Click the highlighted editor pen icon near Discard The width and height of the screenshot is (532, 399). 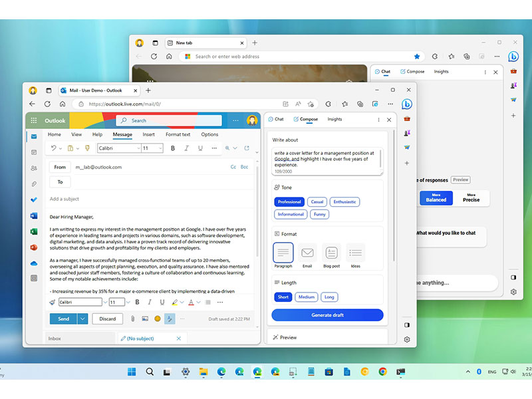(x=170, y=319)
